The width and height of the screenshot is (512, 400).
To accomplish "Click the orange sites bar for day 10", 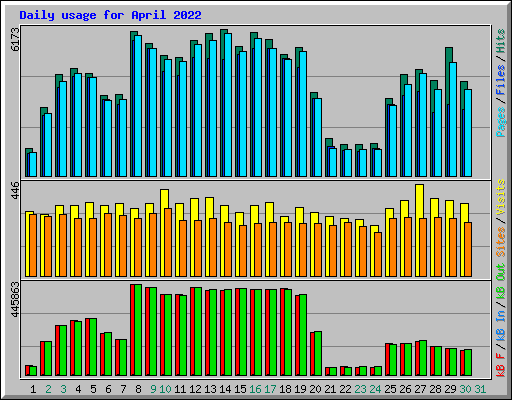I will 168,242.
